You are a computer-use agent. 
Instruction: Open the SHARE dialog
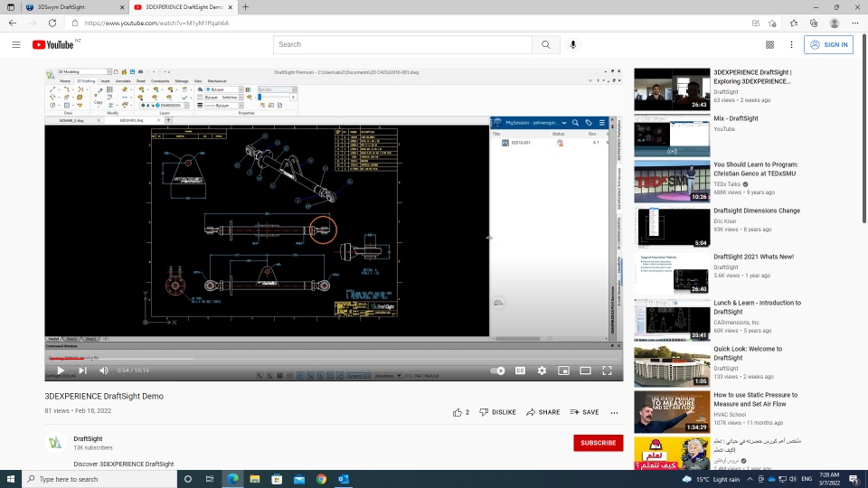tap(543, 412)
